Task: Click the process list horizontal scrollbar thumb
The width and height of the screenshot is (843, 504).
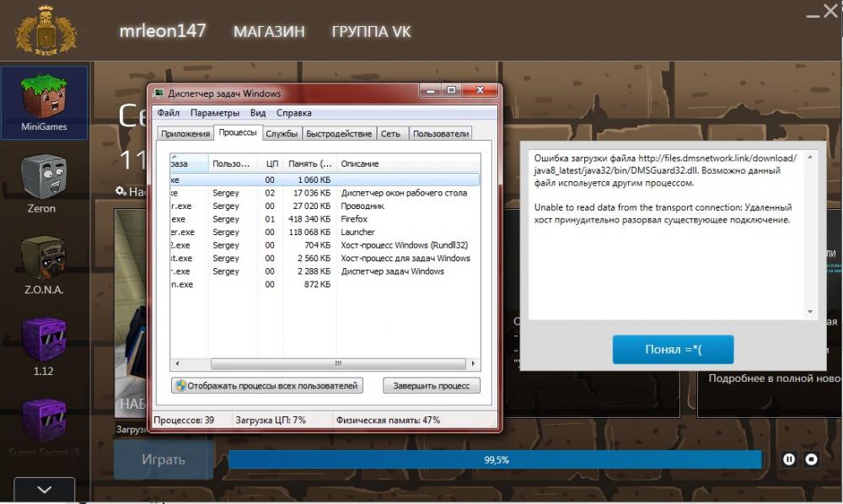Action: [x=338, y=364]
